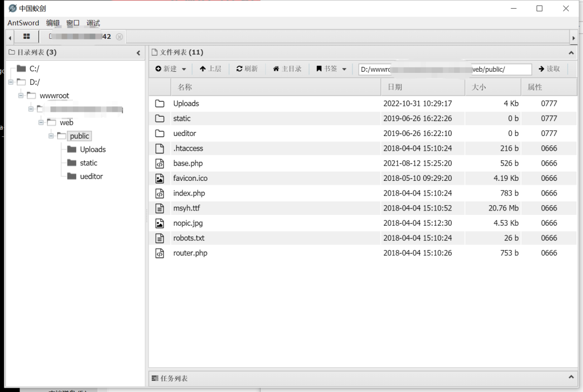Screen dimensions: 583x392
Task: Click the script icon beside router.php
Action: pyautogui.click(x=160, y=253)
